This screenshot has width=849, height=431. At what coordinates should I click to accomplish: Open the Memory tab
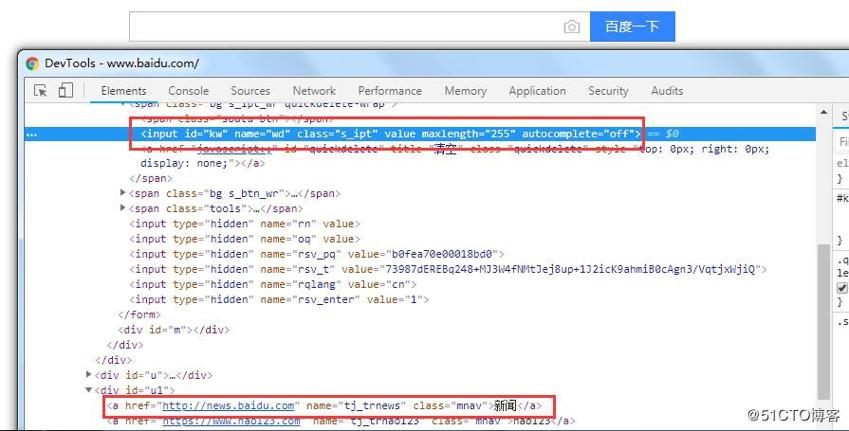466,91
